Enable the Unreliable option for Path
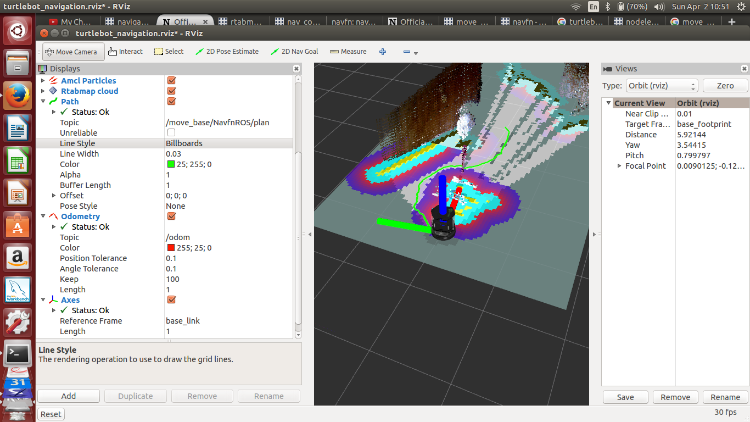Viewport: 750px width, 422px height. pos(171,132)
